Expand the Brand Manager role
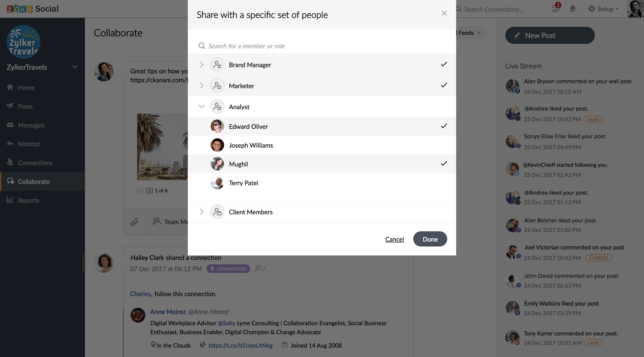This screenshot has height=357, width=644. (x=201, y=65)
